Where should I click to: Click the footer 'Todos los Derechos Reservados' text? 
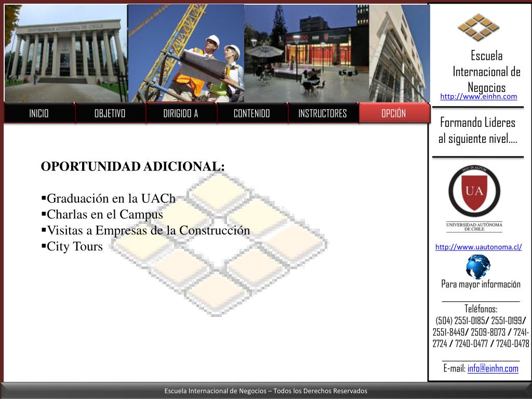tap(320, 391)
